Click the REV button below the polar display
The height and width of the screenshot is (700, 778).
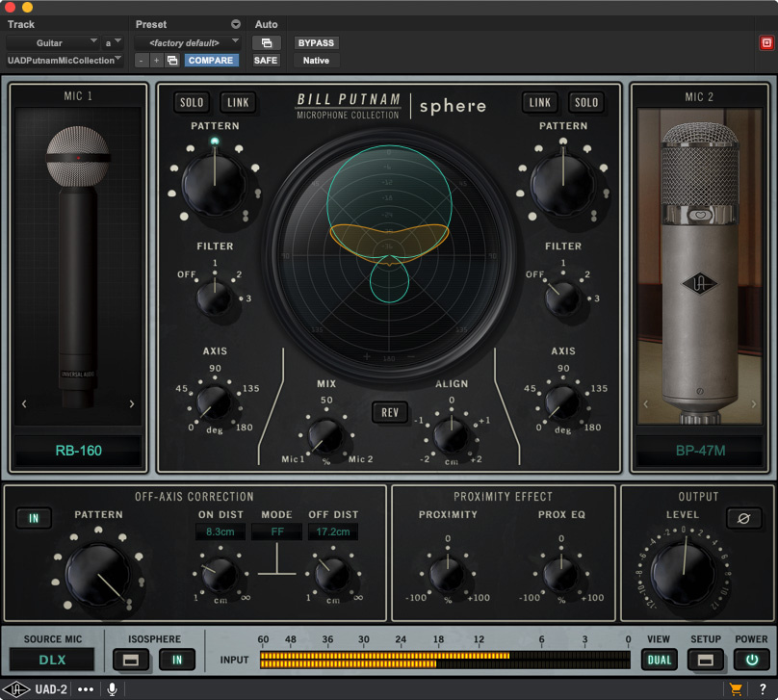click(389, 412)
